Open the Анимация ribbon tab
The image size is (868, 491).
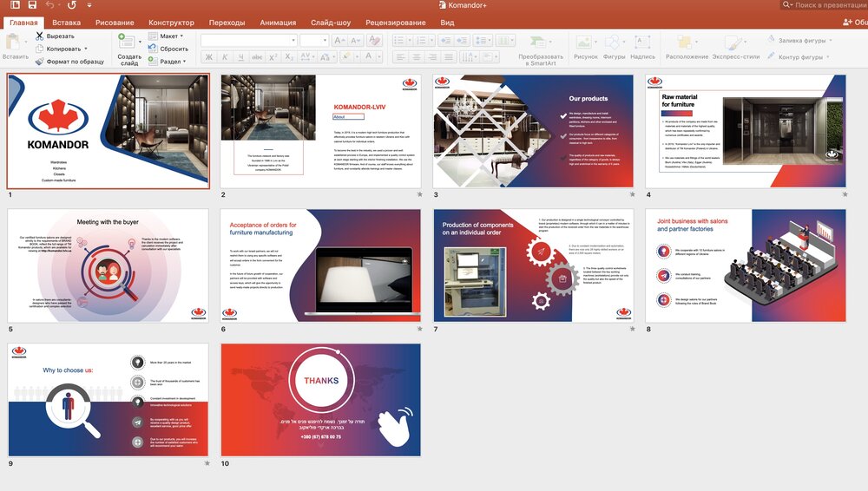(278, 23)
